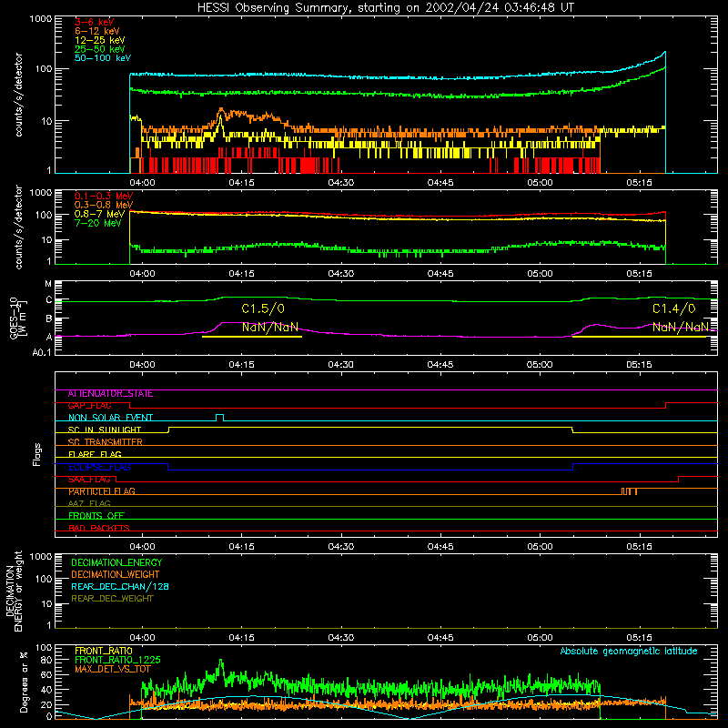Click the 04:30 tick under the Flags panel
This screenshot has width=728, height=728.
click(x=340, y=547)
